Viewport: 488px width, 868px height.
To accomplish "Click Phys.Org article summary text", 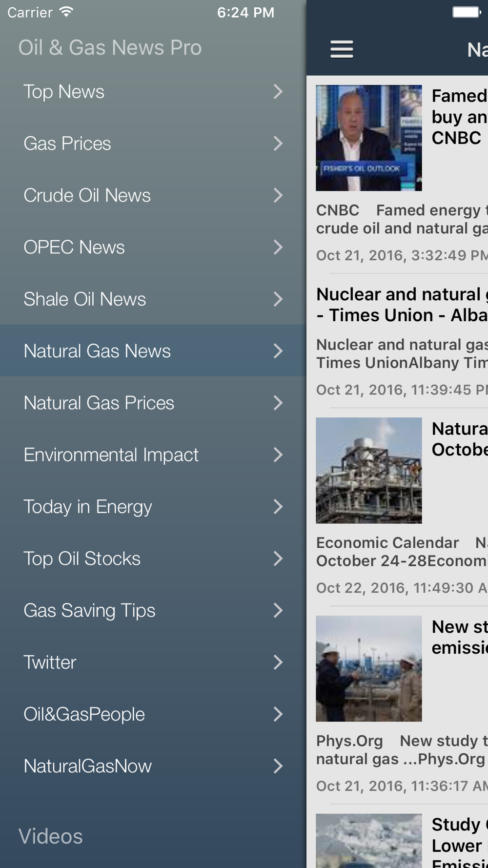I will pos(402,750).
